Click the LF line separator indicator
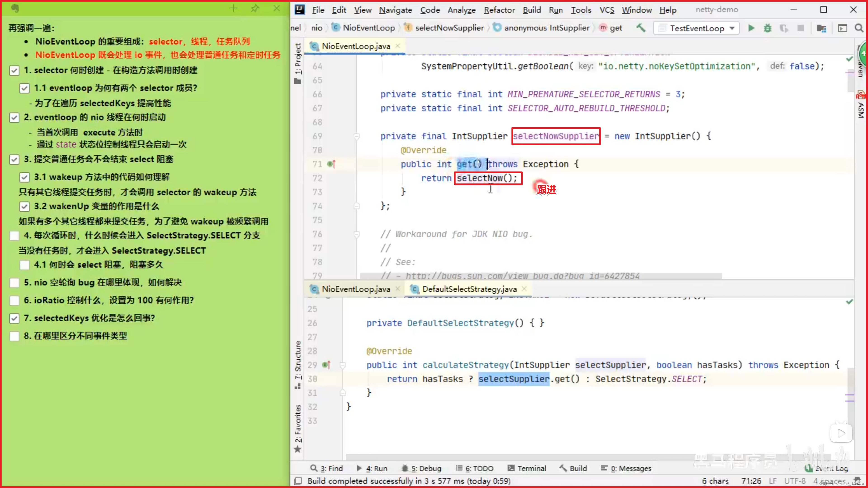This screenshot has height=488, width=868. click(773, 481)
